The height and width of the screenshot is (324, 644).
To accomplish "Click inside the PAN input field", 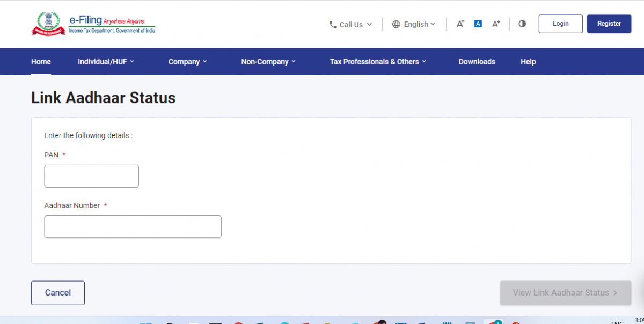I will pos(91,176).
